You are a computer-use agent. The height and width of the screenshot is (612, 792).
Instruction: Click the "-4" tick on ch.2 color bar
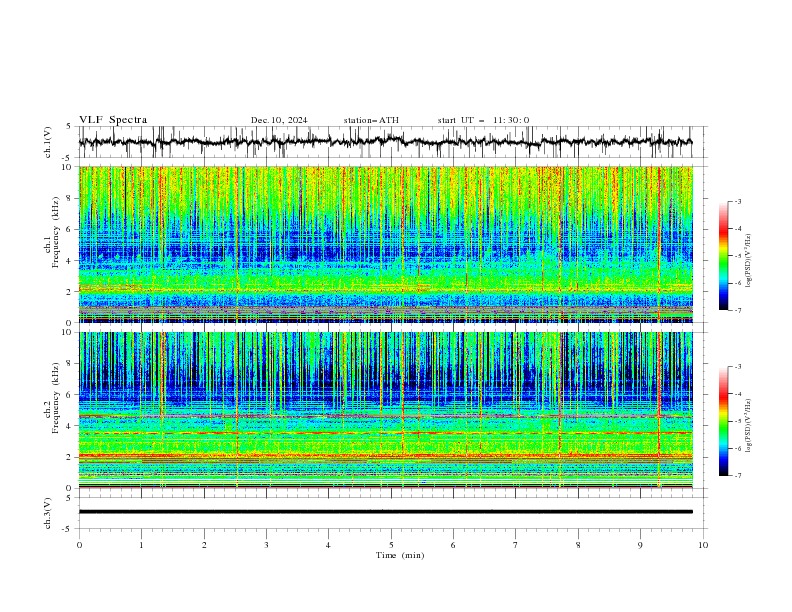[x=737, y=394]
